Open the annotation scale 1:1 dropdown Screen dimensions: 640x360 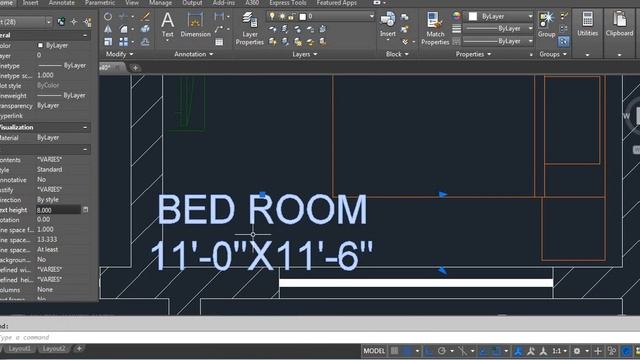coord(559,351)
